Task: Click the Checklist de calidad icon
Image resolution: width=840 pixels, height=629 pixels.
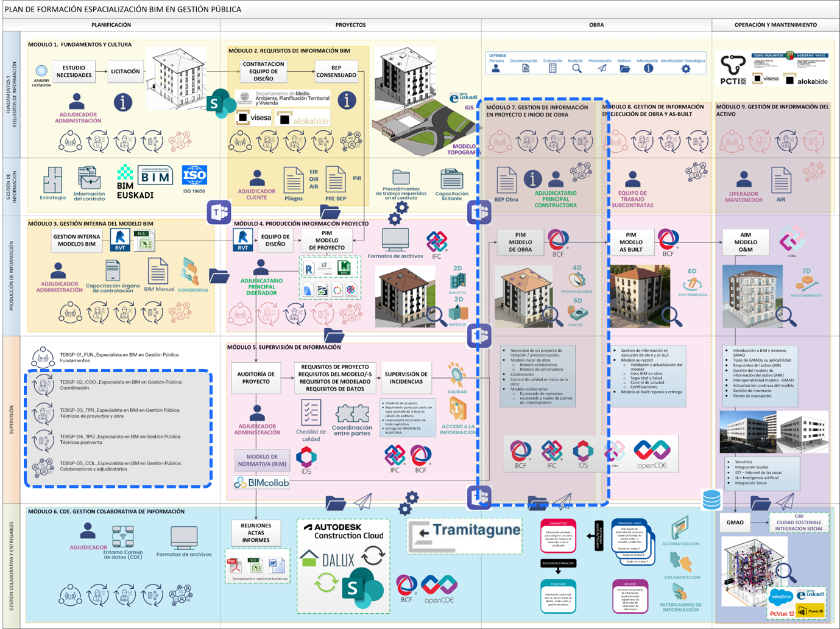Action: click(311, 413)
